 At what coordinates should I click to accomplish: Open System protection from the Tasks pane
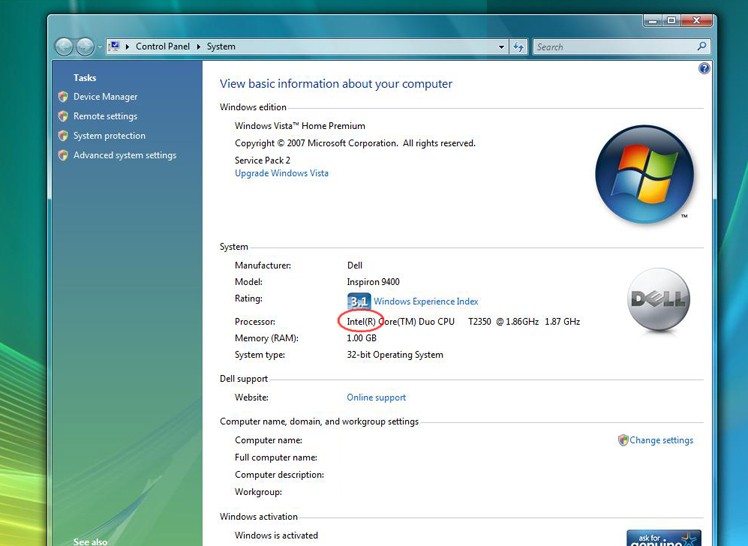[109, 136]
